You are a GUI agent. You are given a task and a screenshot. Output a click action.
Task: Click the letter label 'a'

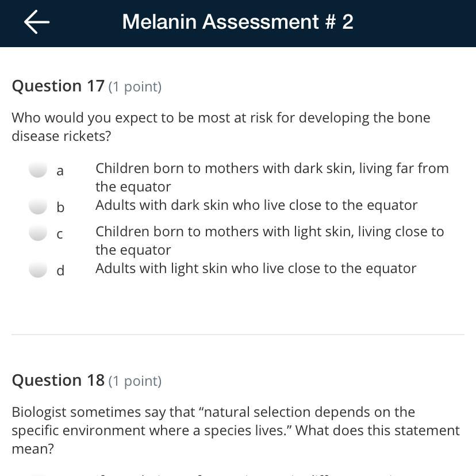(x=60, y=171)
